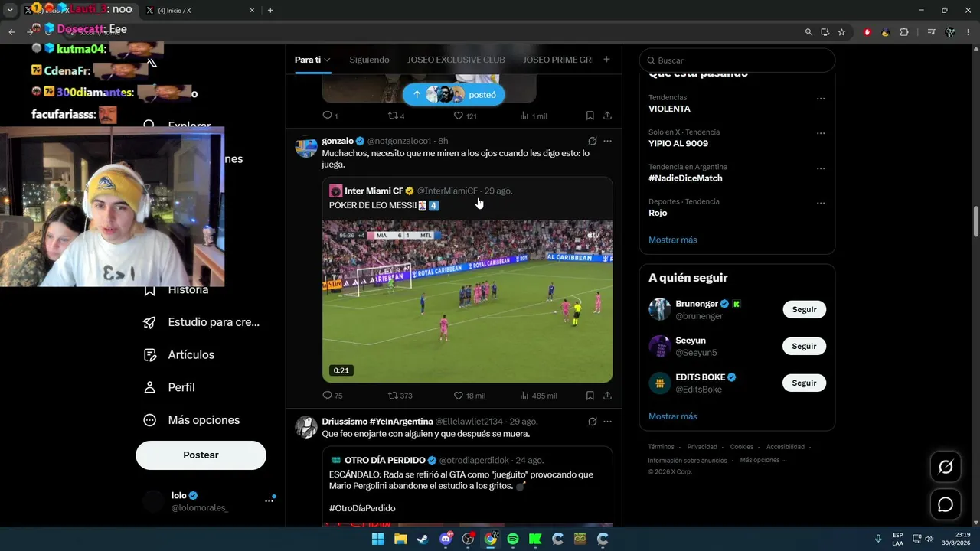Viewport: 980px width, 551px height.
Task: Open Grok icon on gonzalo's tweet
Action: (592, 141)
